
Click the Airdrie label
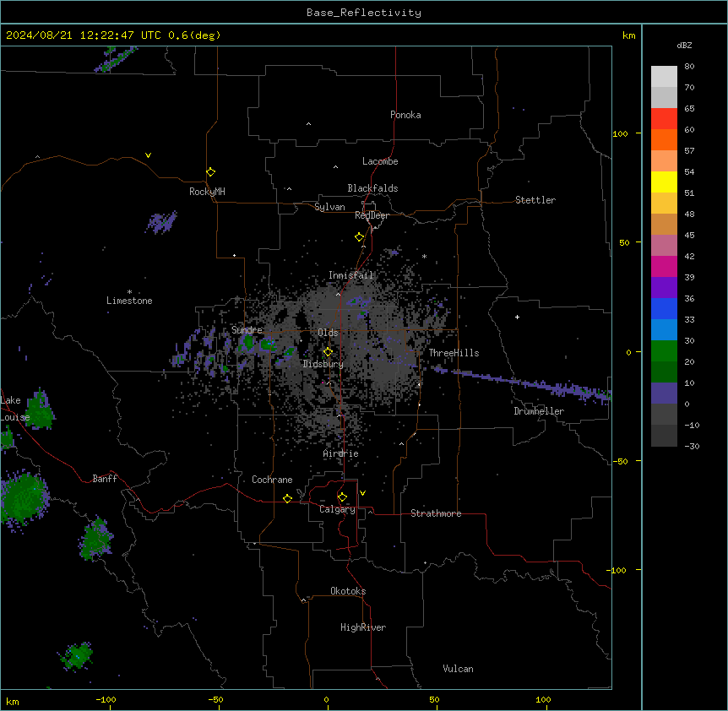click(x=340, y=453)
